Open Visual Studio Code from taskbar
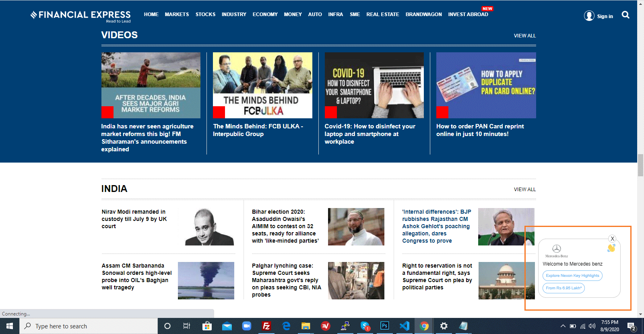644x334 pixels. pyautogui.click(x=405, y=326)
